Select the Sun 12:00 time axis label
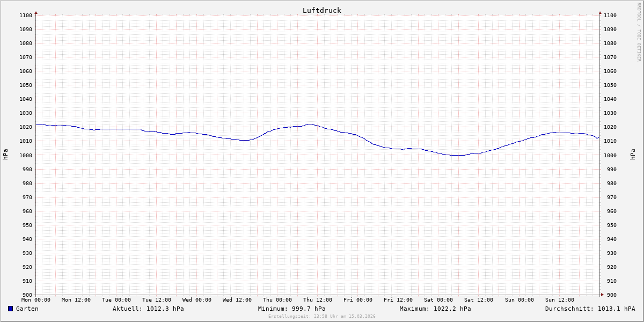The image size is (644, 322). [559, 300]
